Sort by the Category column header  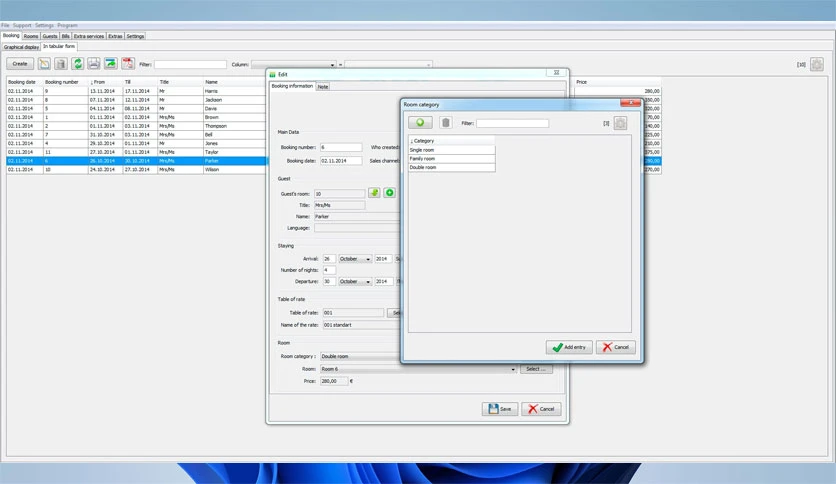pyautogui.click(x=452, y=141)
